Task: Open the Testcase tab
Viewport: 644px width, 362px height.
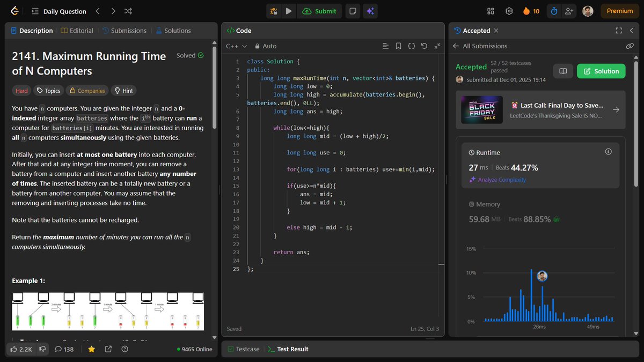Action: (243, 349)
